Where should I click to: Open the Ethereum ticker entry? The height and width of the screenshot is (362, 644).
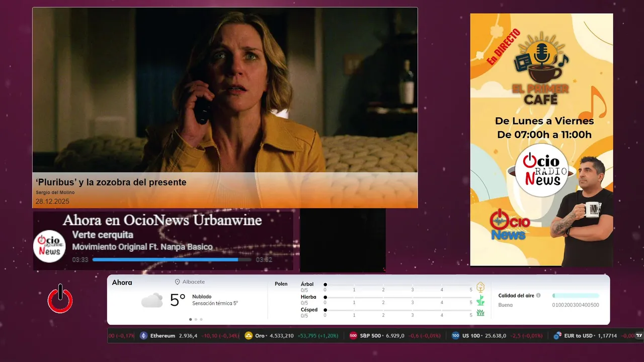(190, 336)
